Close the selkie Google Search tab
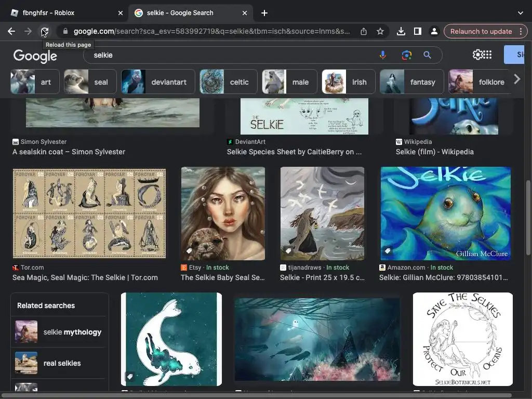 click(245, 13)
